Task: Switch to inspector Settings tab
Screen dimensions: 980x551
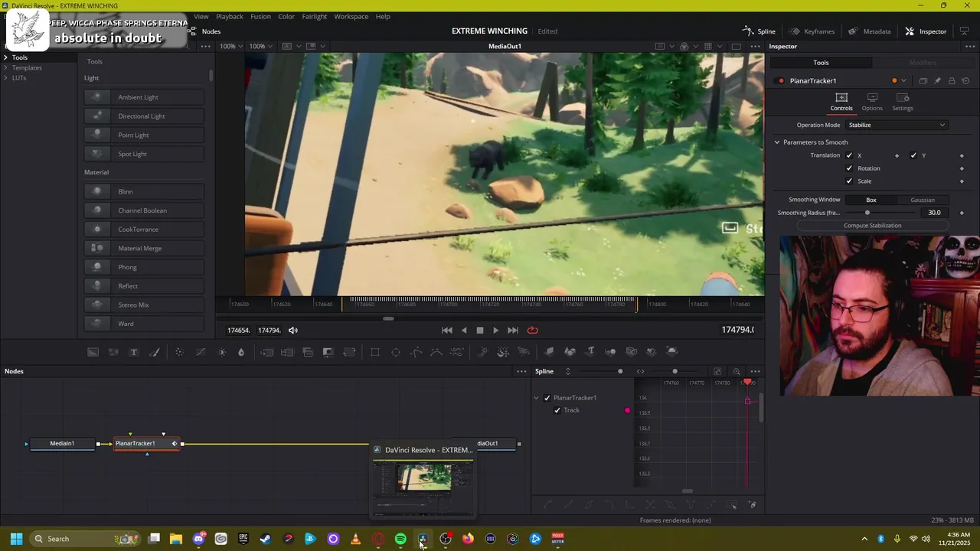Action: (903, 102)
